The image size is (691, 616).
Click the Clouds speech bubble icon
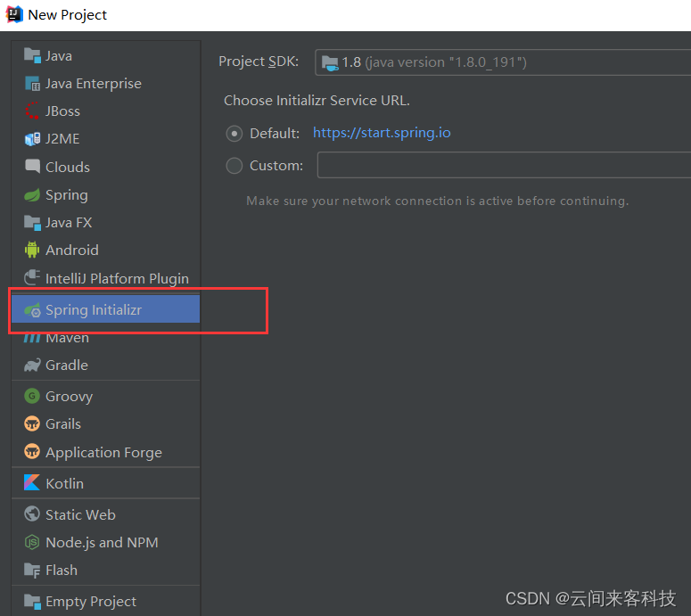point(32,167)
